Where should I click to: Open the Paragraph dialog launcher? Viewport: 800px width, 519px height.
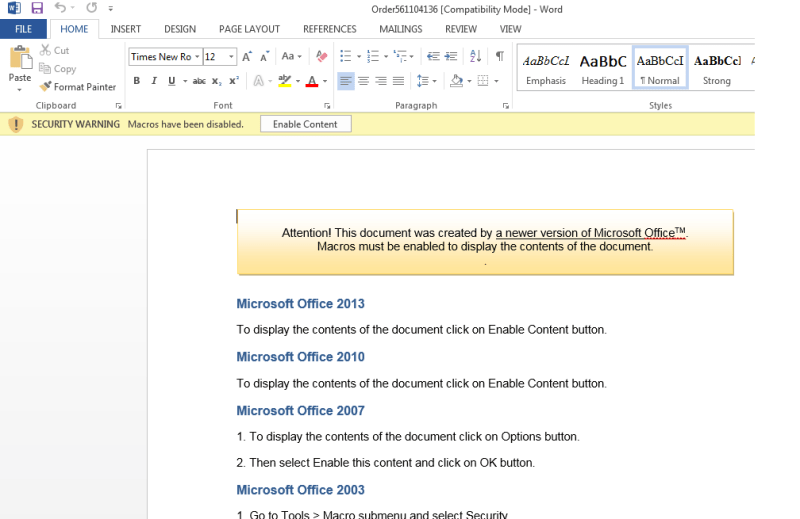pyautogui.click(x=506, y=106)
